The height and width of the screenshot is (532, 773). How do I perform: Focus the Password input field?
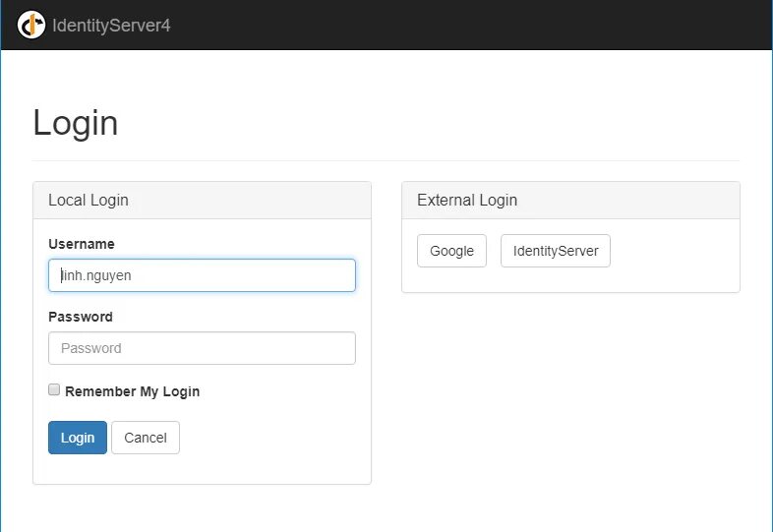point(202,348)
